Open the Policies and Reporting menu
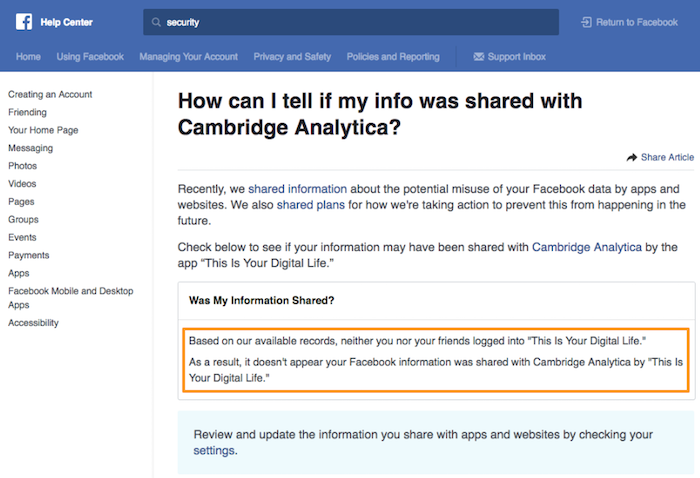This screenshot has height=478, width=700. (x=393, y=57)
